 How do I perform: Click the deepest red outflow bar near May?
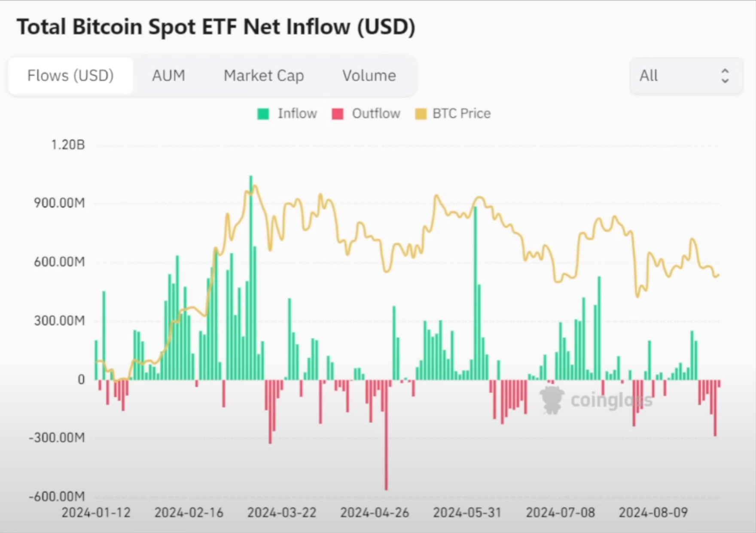point(386,435)
